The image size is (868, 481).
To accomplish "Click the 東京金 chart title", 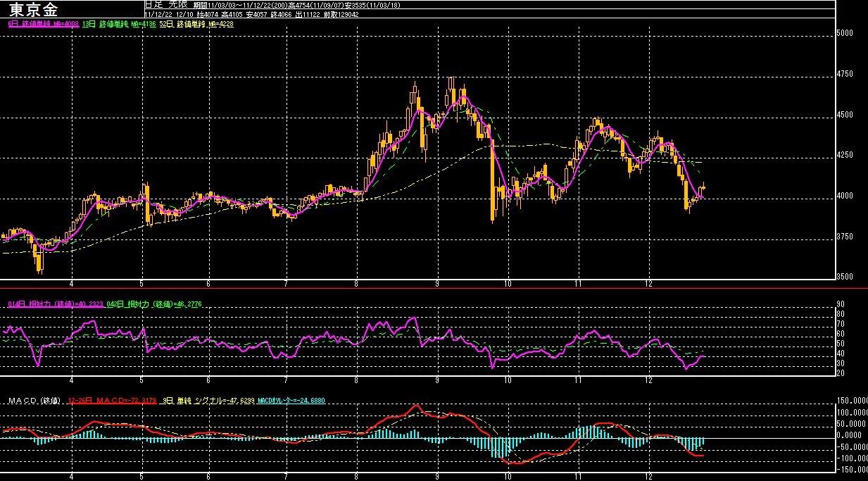I will pos(34,9).
